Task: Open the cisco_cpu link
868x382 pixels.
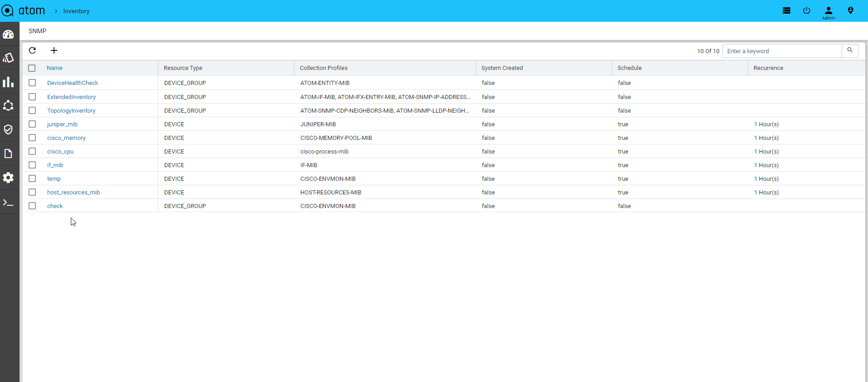Action: 60,152
